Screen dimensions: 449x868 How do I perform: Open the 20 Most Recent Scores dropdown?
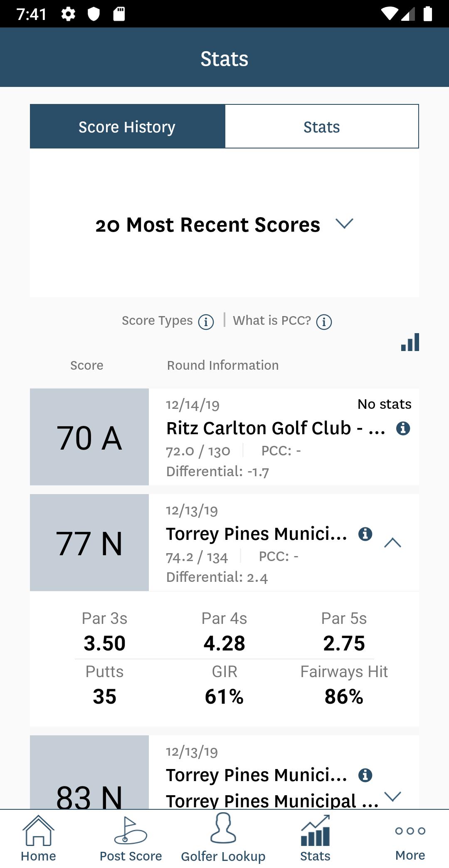pos(224,225)
